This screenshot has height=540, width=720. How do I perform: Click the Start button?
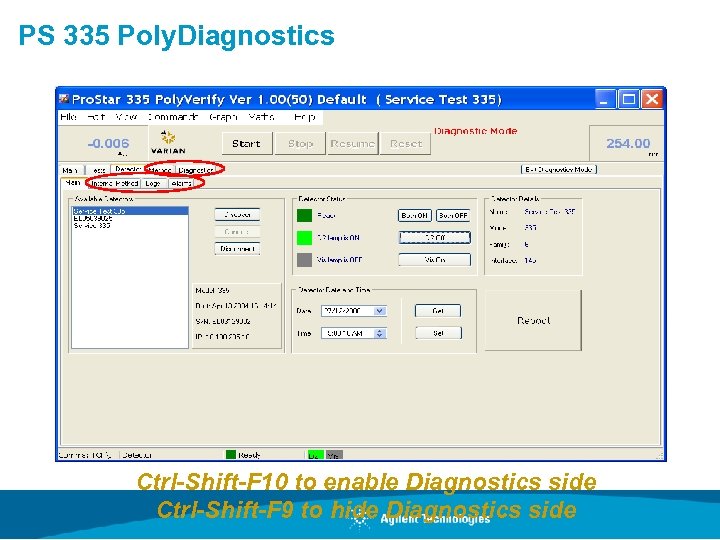[x=247, y=144]
